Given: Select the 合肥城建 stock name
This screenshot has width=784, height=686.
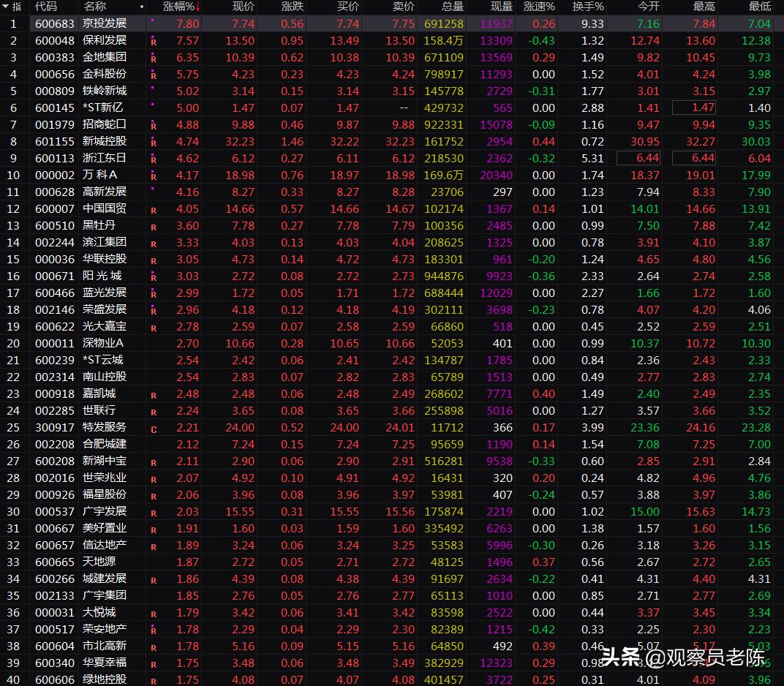Looking at the screenshot, I should click(x=105, y=444).
